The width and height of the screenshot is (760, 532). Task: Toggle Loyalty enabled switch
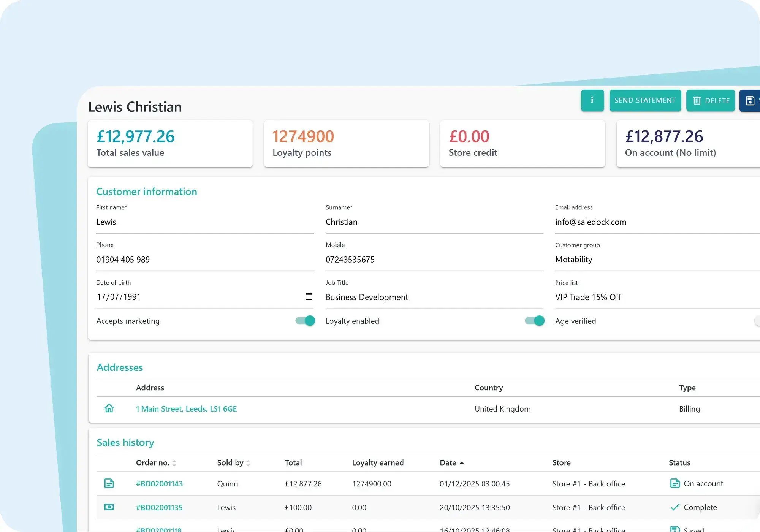tap(535, 321)
